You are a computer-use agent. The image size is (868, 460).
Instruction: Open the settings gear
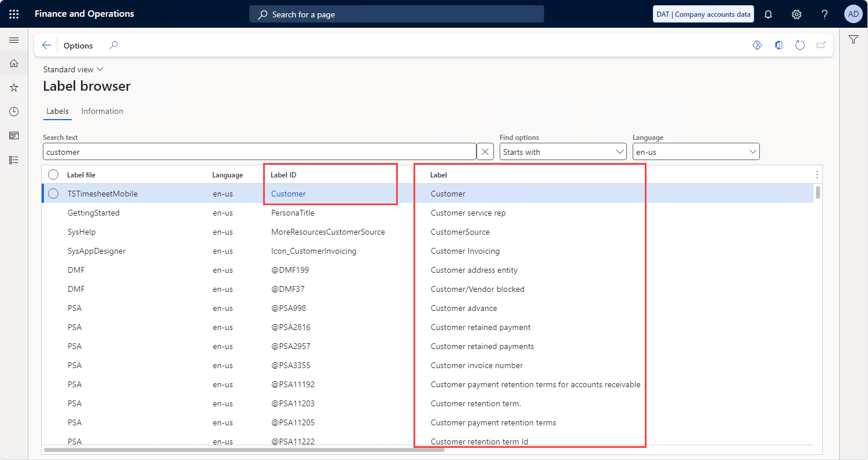click(796, 14)
